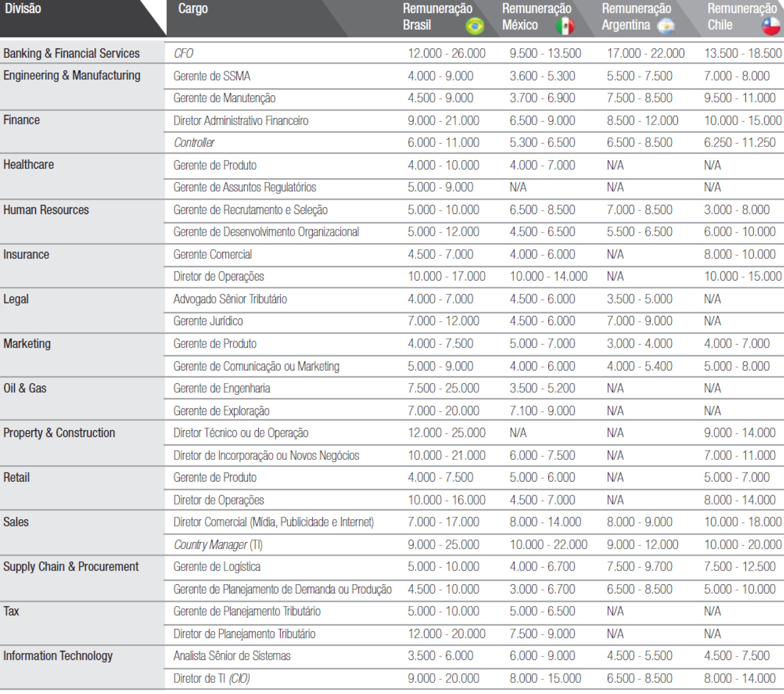Image resolution: width=784 pixels, height=694 pixels.
Task: Select Engineering & Manufacturing division
Action: [72, 76]
